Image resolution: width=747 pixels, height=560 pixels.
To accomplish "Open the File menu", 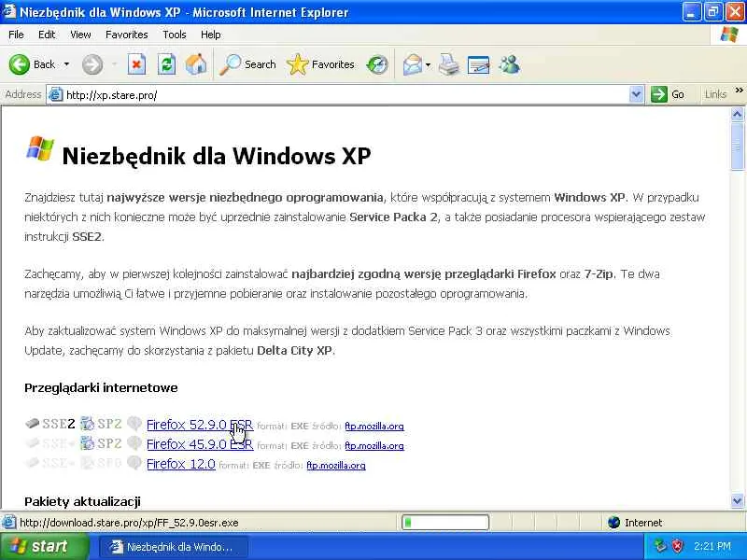I will 16,35.
